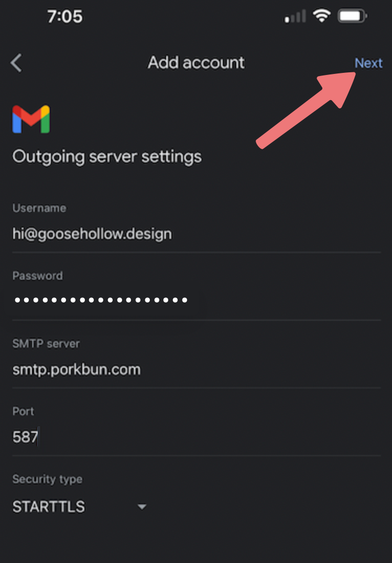Tap the Password label
This screenshot has width=392, height=563.
click(38, 276)
